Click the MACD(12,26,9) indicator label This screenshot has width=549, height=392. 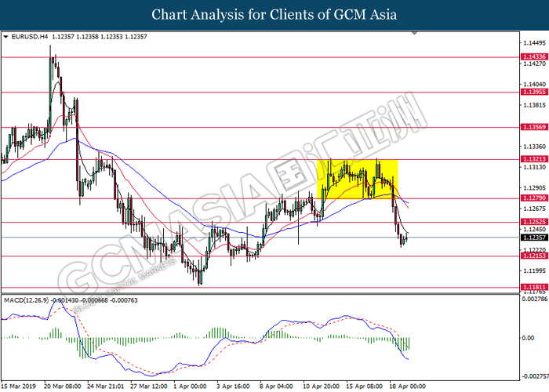(26, 300)
